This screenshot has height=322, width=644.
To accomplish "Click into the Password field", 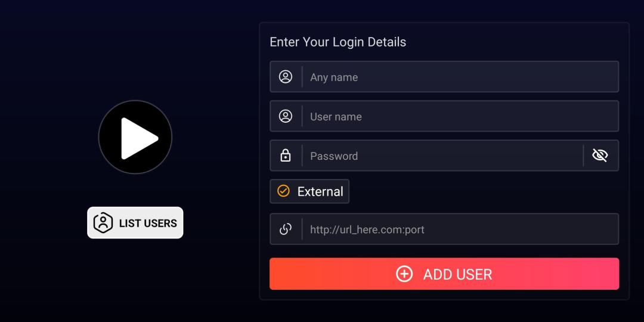I will click(x=441, y=156).
